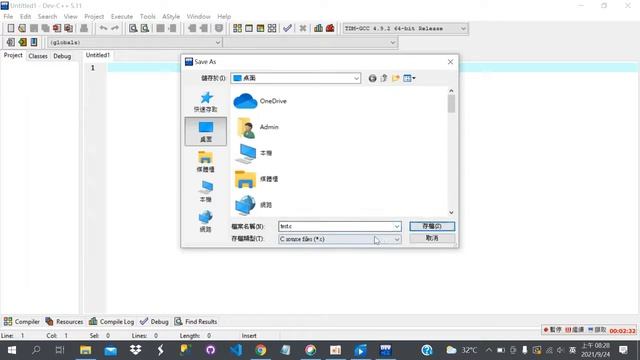
Task: Click the file name input field
Action: pyautogui.click(x=336, y=226)
